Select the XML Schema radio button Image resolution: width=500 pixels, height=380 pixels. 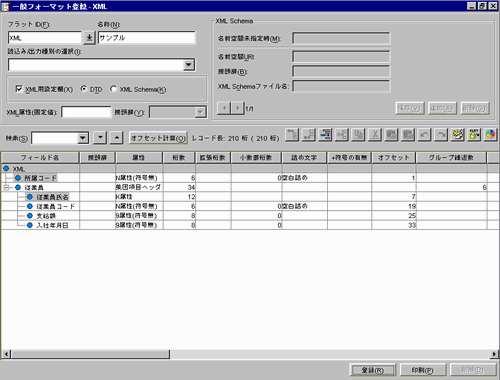tap(113, 89)
